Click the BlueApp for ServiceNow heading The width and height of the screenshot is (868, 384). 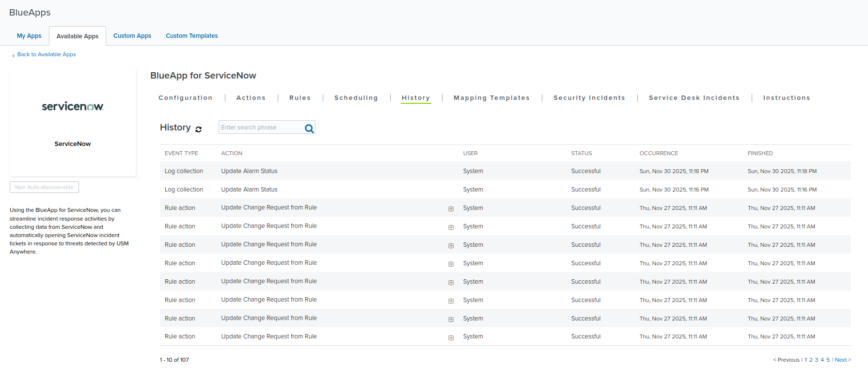[x=203, y=76]
